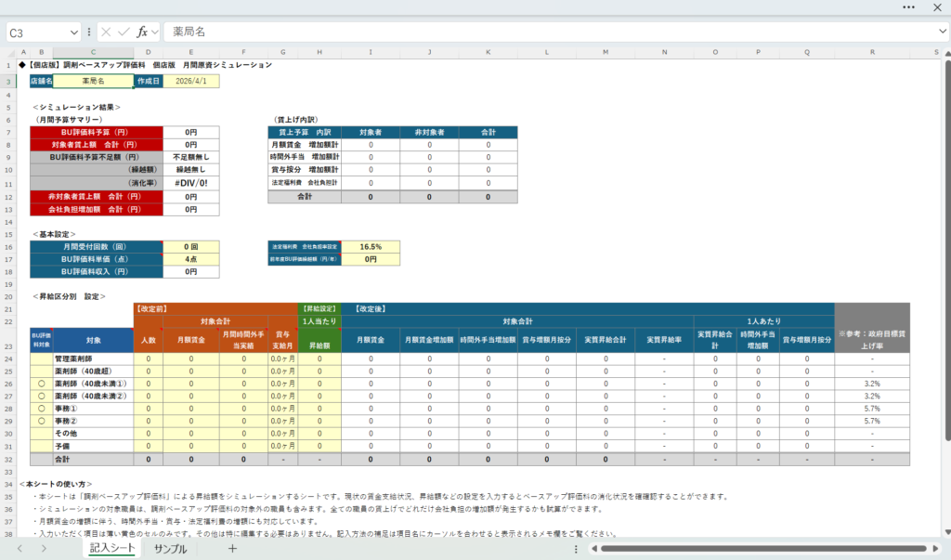The height and width of the screenshot is (560, 951).
Task: Toggle BU評価料対象 circle for 事務①
Action: click(41, 408)
